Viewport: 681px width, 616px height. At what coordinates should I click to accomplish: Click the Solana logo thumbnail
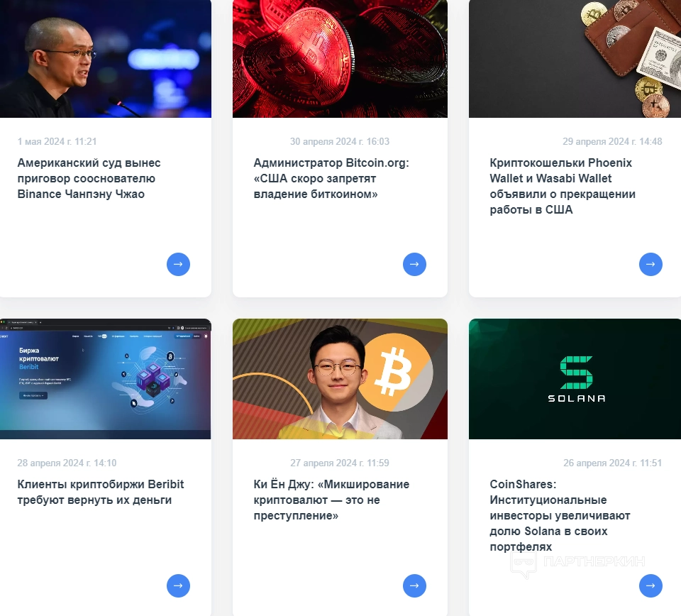click(x=575, y=379)
